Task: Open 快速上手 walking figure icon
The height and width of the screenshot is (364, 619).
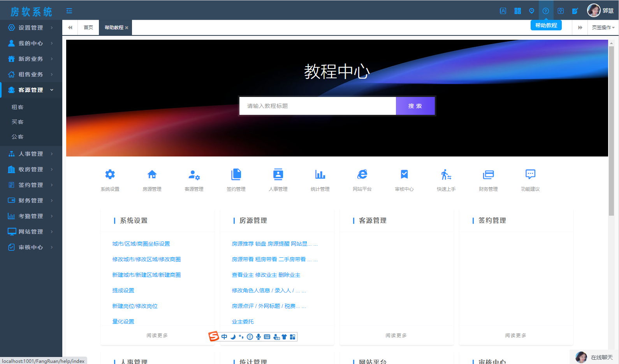Action: point(446,174)
